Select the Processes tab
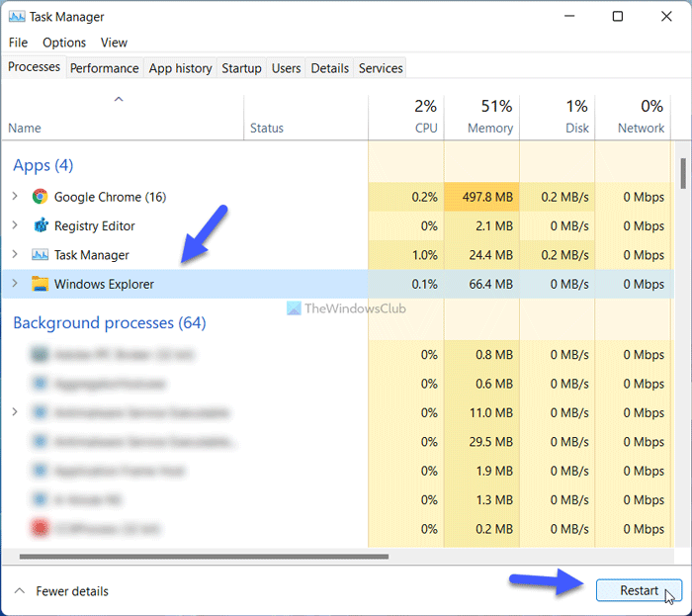The height and width of the screenshot is (616, 692). [34, 66]
